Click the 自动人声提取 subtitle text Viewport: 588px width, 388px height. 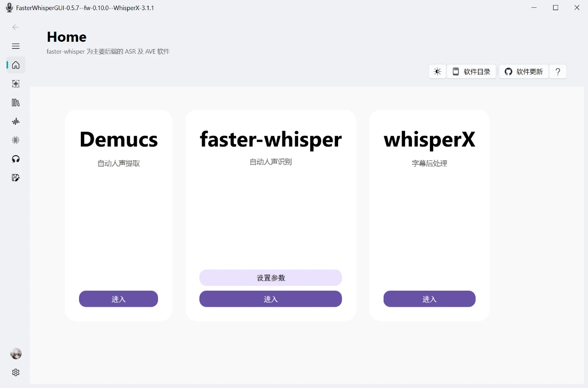click(x=119, y=163)
